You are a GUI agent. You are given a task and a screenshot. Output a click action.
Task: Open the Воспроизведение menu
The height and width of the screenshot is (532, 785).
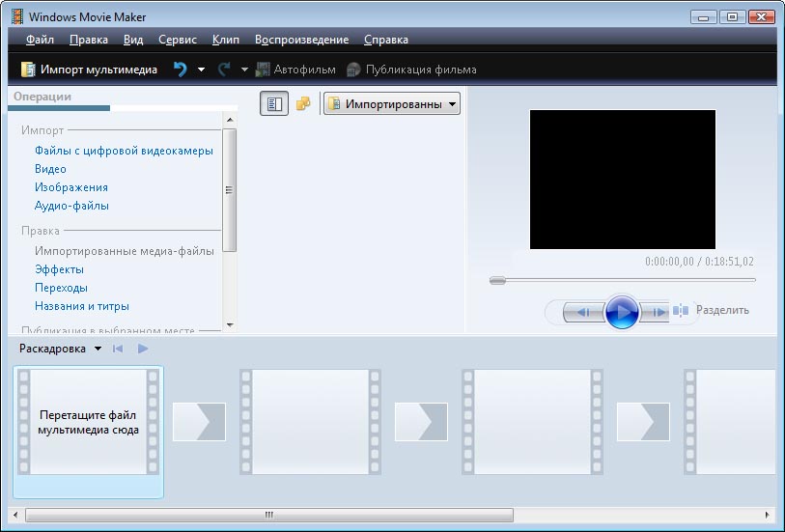tap(301, 40)
